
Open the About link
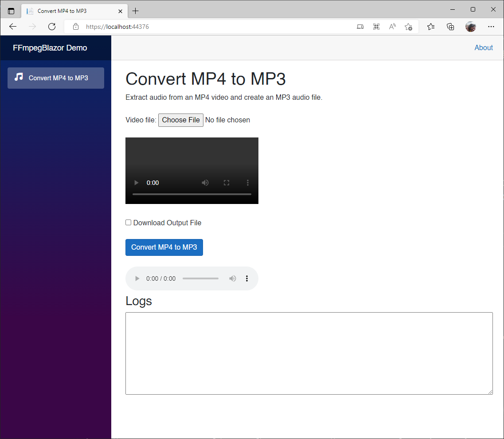pos(484,47)
